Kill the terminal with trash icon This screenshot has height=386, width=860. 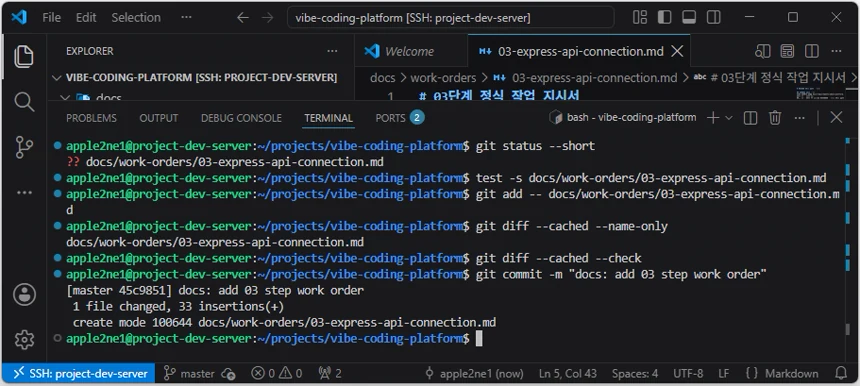tap(775, 117)
